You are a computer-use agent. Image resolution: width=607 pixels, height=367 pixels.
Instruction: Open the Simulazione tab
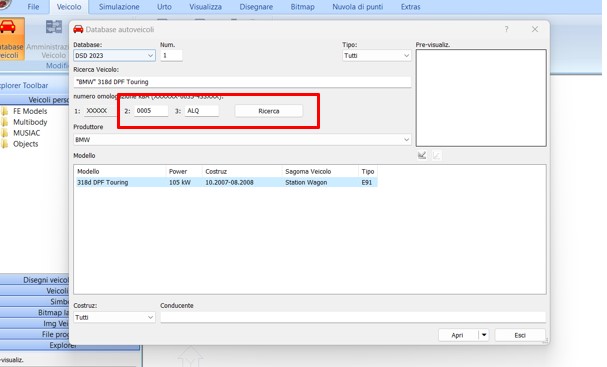119,7
